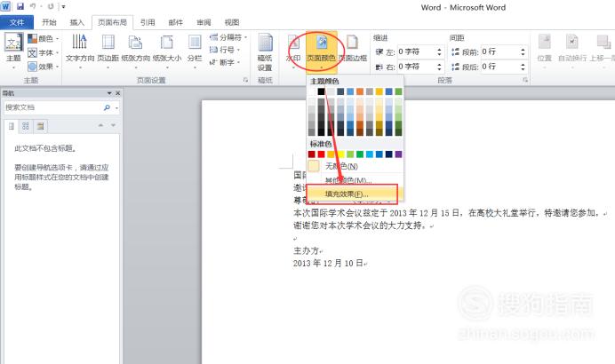Open Line Numbers (行号) dropdown
Image resolution: width=615 pixels, height=364 pixels.
[x=225, y=50]
